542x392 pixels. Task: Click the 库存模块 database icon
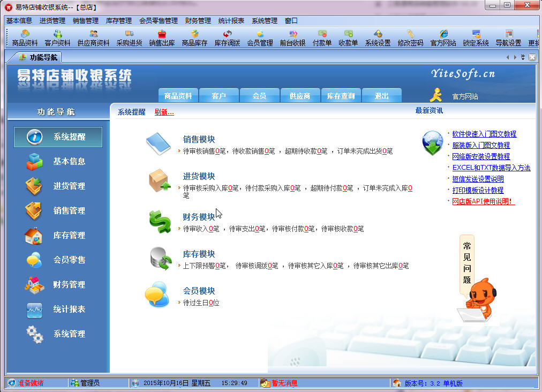161,259
